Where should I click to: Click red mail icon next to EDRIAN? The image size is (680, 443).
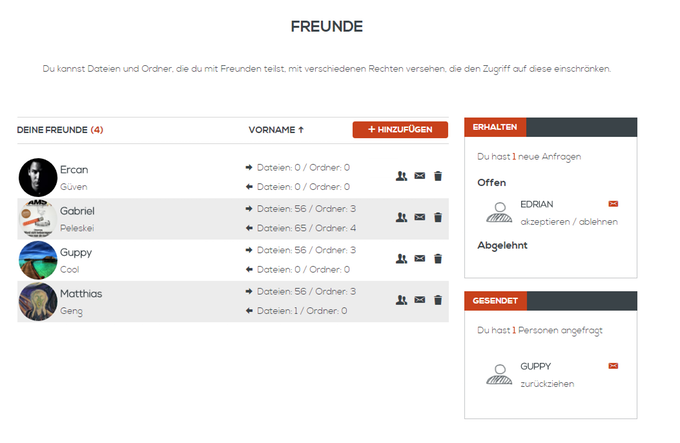pyautogui.click(x=613, y=204)
